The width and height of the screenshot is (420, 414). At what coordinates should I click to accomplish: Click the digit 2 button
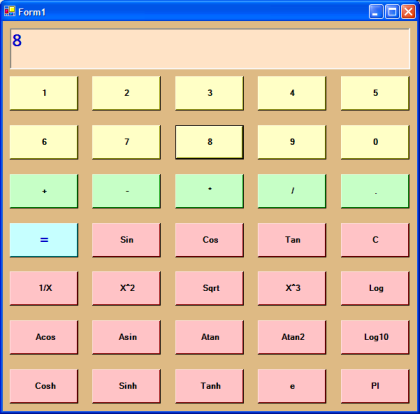(x=126, y=93)
